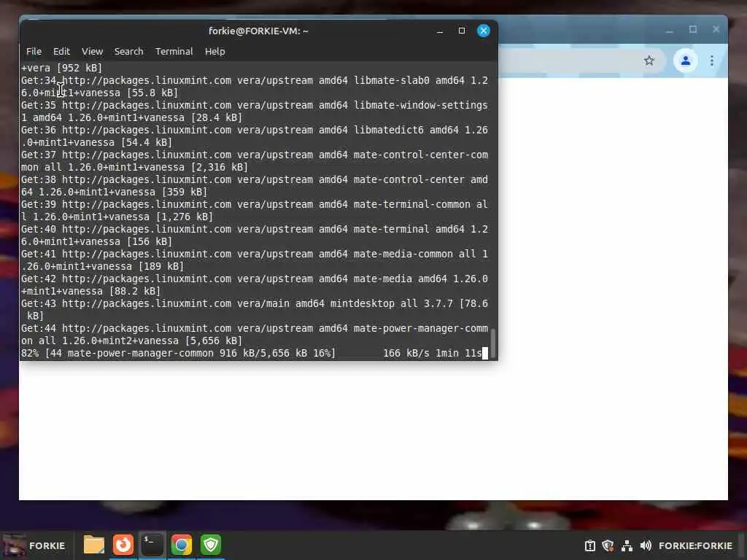Open the Edit menu in terminal

pos(61,52)
